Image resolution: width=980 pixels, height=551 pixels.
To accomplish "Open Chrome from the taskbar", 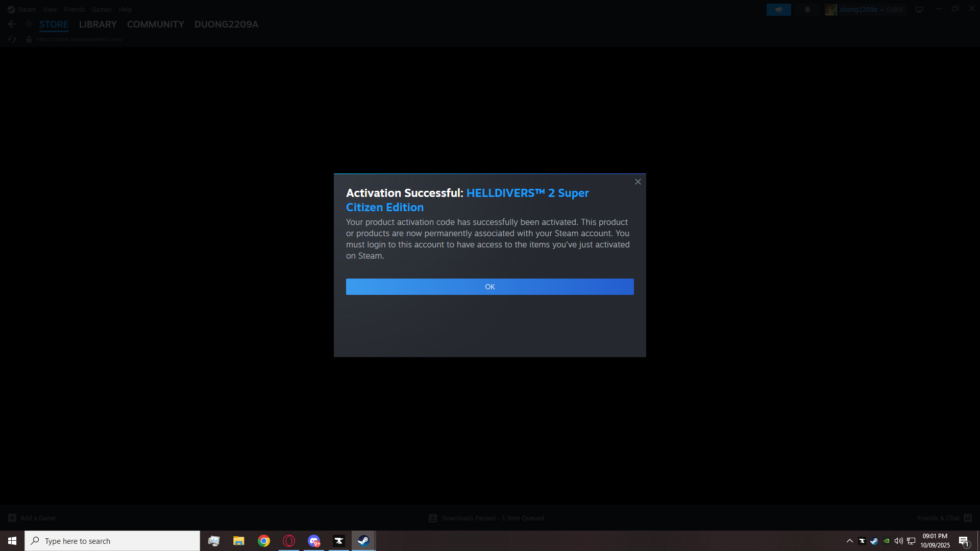I will pos(264,541).
